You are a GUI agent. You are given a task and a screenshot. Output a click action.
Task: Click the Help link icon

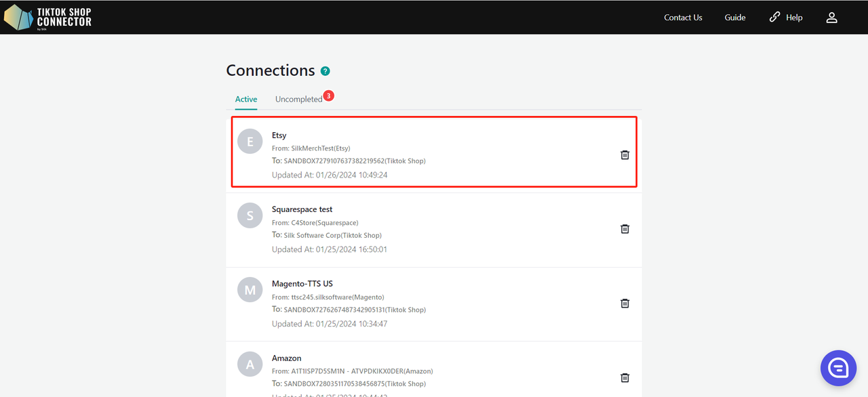pyautogui.click(x=774, y=17)
